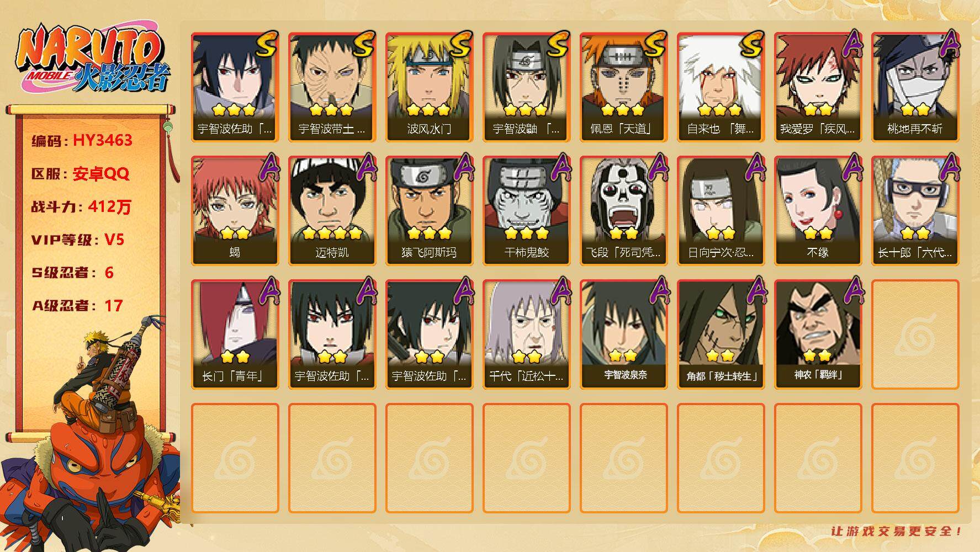Open the 猿飞阿斯玛 character card
The width and height of the screenshot is (980, 552).
click(429, 210)
